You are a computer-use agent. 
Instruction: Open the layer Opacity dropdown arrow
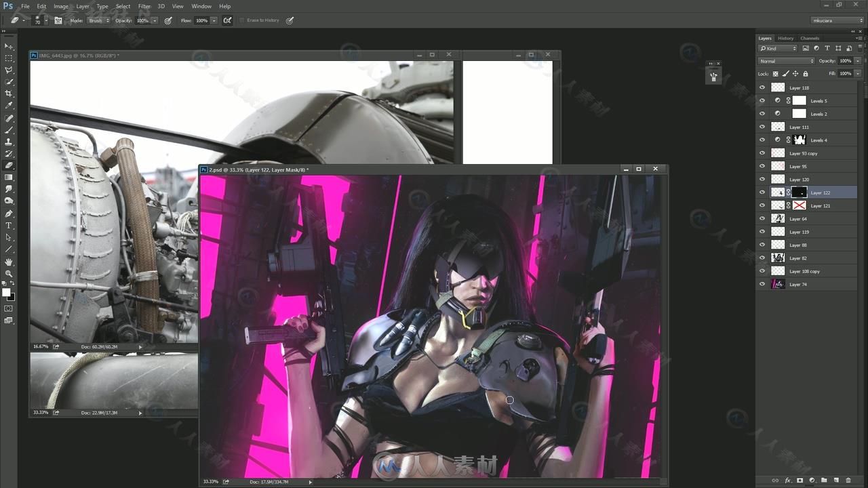click(858, 61)
